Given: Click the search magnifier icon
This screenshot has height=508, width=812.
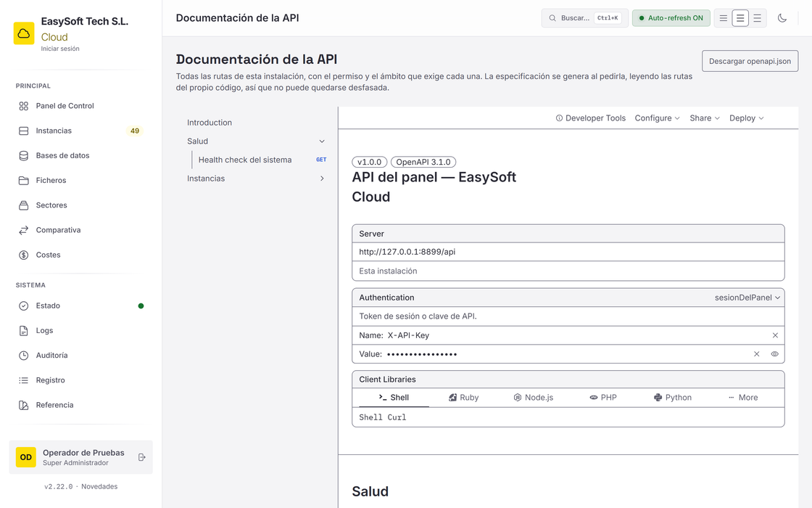Looking at the screenshot, I should tap(552, 18).
